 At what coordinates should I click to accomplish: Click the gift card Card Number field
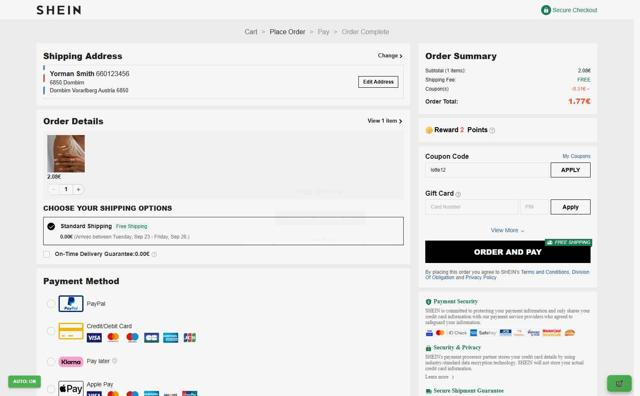pos(471,207)
